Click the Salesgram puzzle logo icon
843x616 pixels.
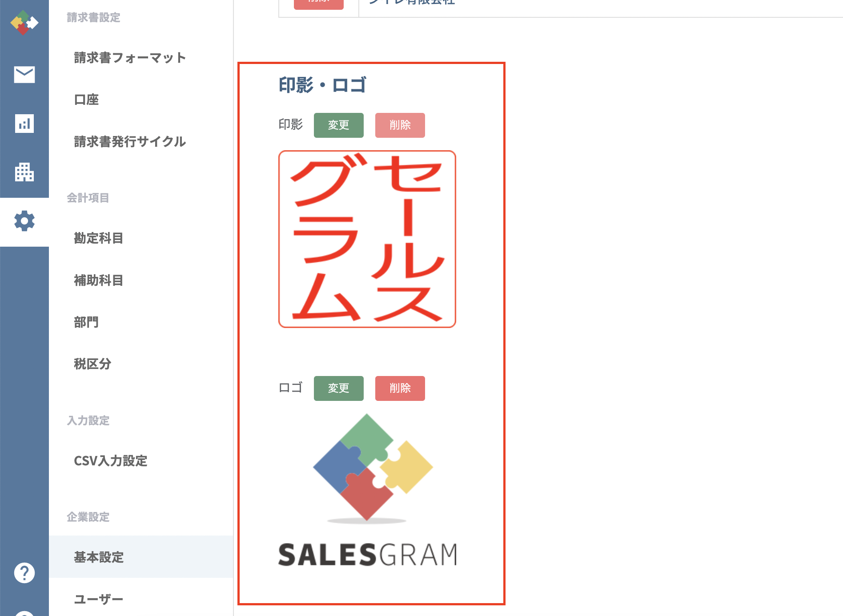pyautogui.click(x=24, y=23)
